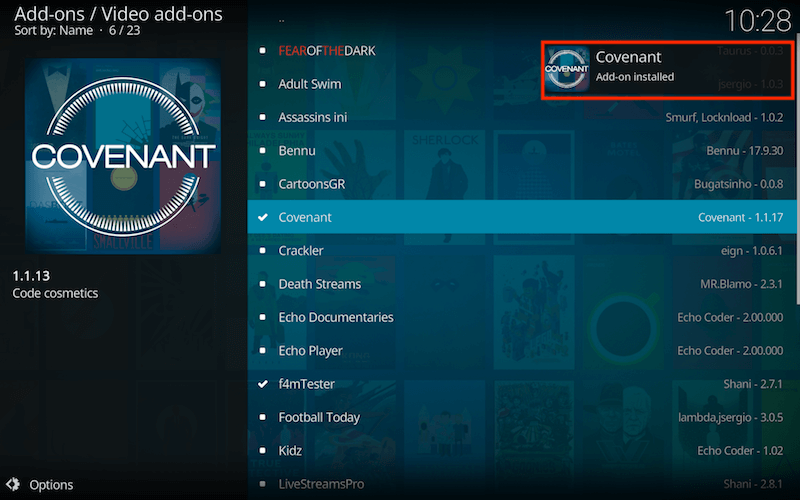800x500 pixels.
Task: Select the Crackler add-on
Action: coord(522,251)
